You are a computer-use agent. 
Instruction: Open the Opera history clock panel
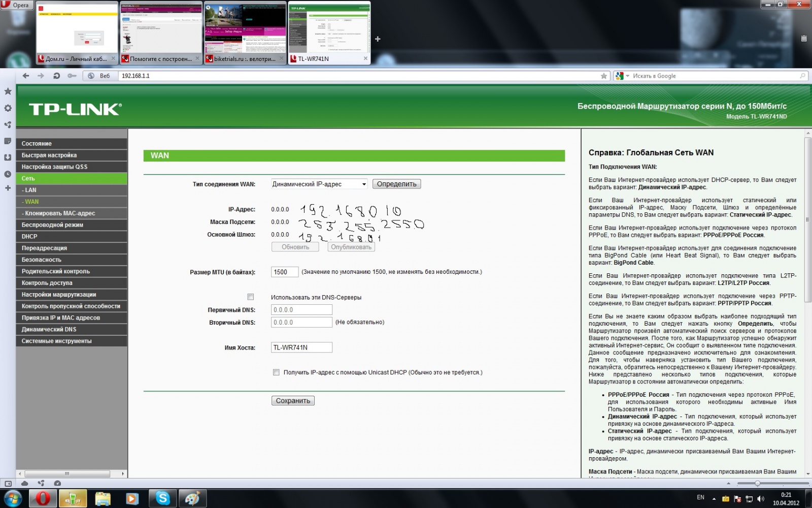coord(8,174)
